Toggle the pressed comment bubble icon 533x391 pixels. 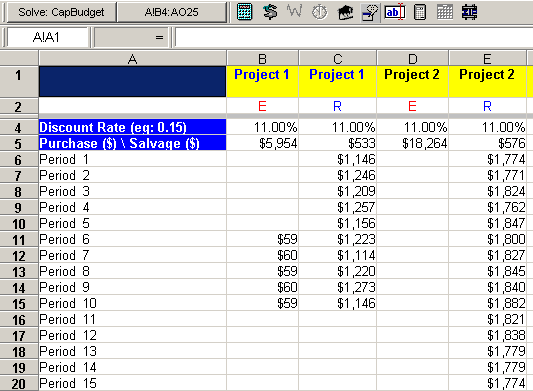[370, 12]
